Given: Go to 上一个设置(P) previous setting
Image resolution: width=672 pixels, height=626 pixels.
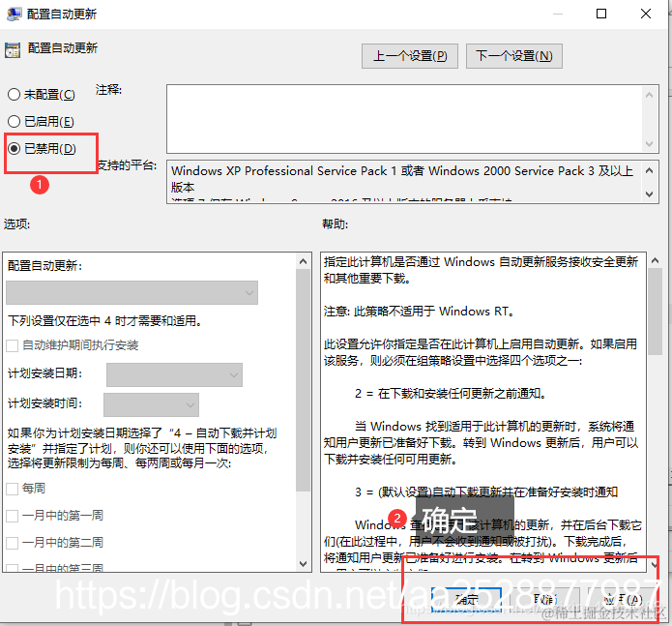Looking at the screenshot, I should pyautogui.click(x=410, y=56).
